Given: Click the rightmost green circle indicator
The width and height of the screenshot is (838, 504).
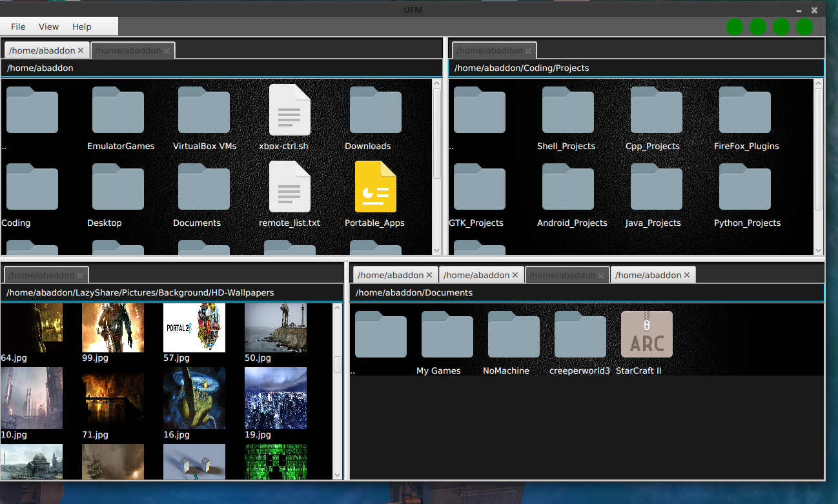Looking at the screenshot, I should tap(804, 26).
